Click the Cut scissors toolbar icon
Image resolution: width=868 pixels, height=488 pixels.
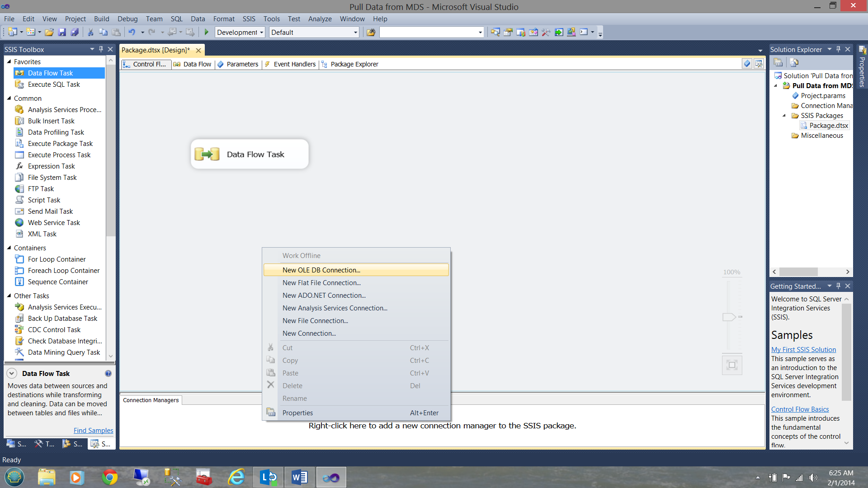click(90, 32)
